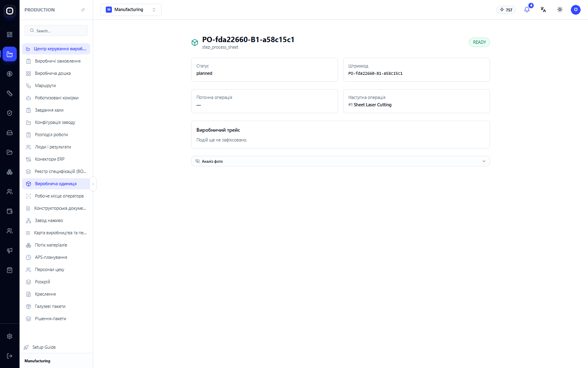
Task: Open the wallet icon in left rail
Action: click(9, 211)
